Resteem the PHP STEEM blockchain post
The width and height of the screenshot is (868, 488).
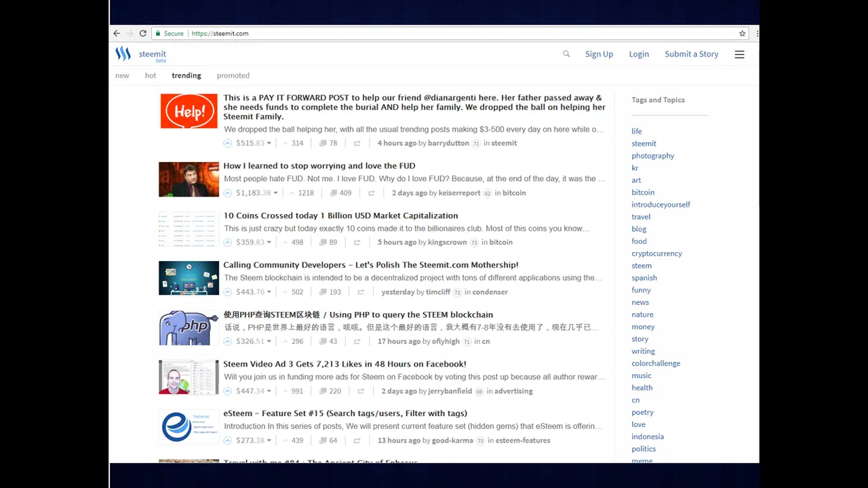(x=357, y=341)
